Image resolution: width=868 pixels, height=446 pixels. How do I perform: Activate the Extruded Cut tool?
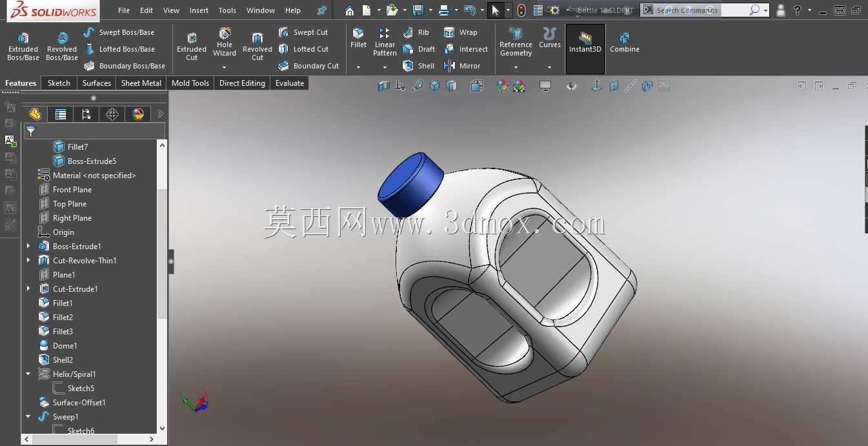coord(192,46)
